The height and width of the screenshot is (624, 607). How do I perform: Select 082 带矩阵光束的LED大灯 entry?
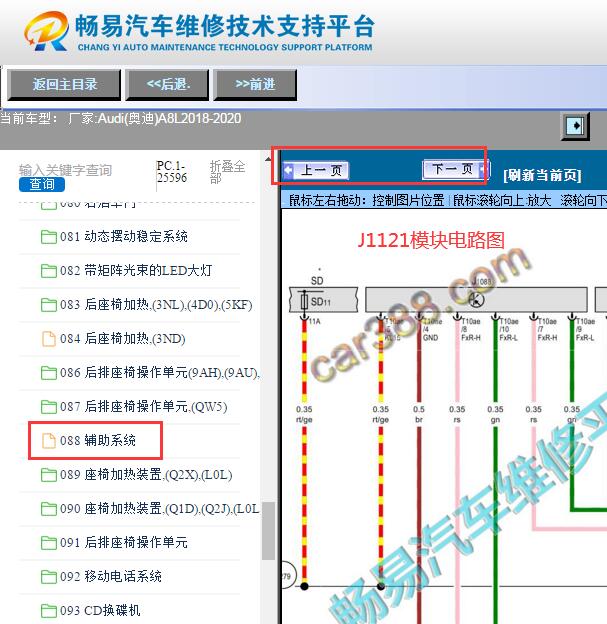pyautogui.click(x=136, y=271)
